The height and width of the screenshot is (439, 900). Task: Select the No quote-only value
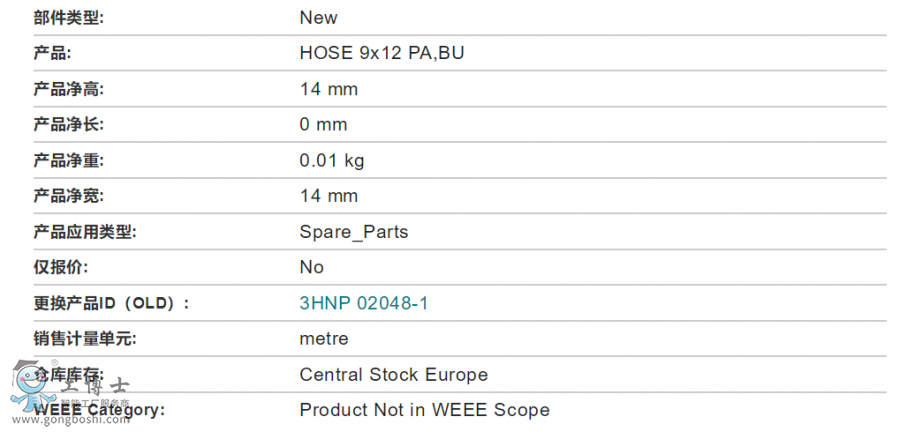tap(312, 267)
